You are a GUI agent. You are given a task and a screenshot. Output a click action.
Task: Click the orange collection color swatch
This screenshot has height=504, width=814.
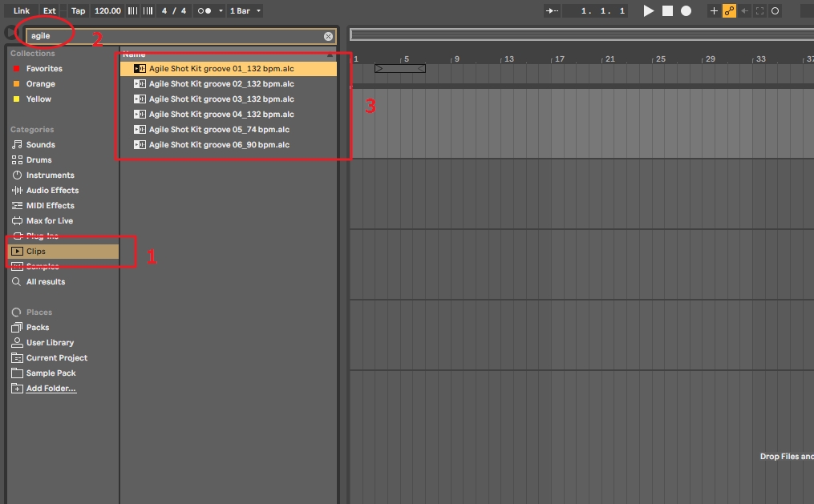click(16, 83)
